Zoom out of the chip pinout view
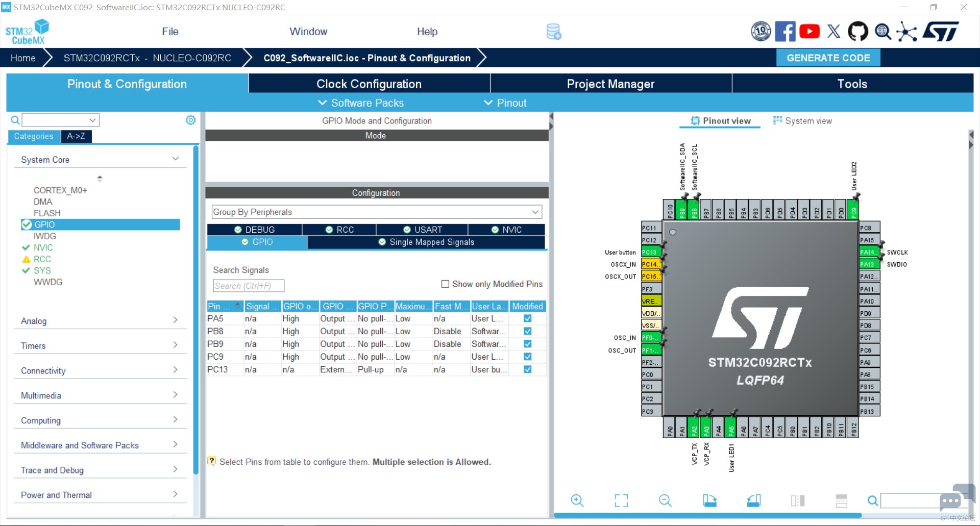The height and width of the screenshot is (526, 980). [665, 500]
